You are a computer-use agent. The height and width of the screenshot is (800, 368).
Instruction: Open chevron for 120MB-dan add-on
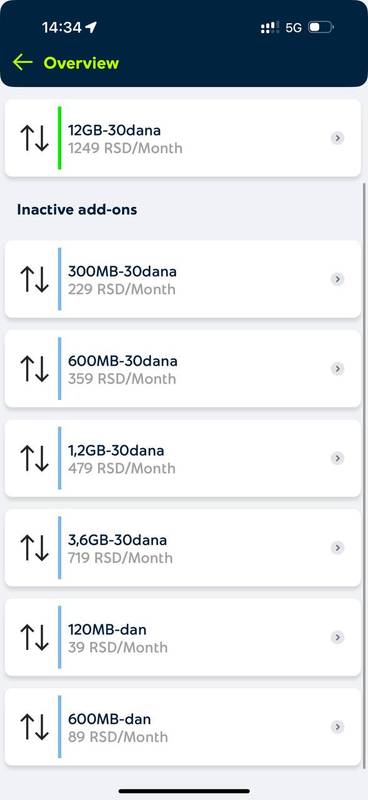pyautogui.click(x=337, y=637)
